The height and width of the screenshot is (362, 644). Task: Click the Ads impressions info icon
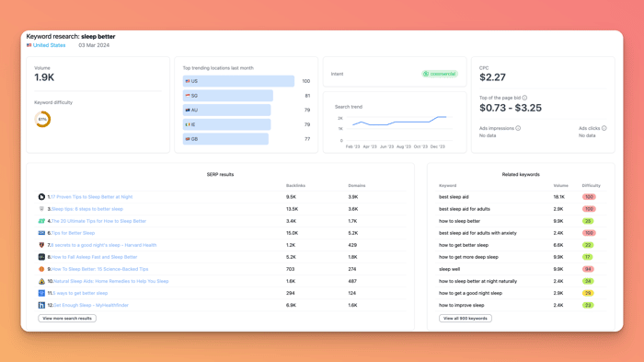[518, 128]
